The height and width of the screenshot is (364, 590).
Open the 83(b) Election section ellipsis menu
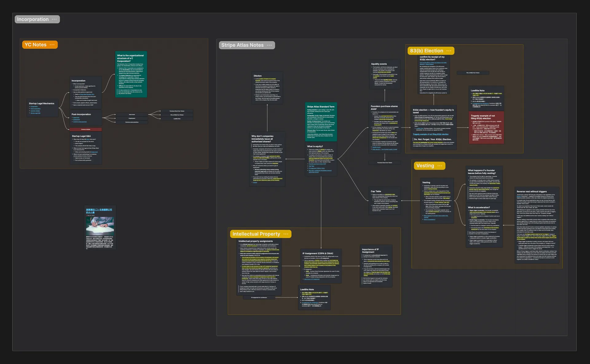click(449, 51)
